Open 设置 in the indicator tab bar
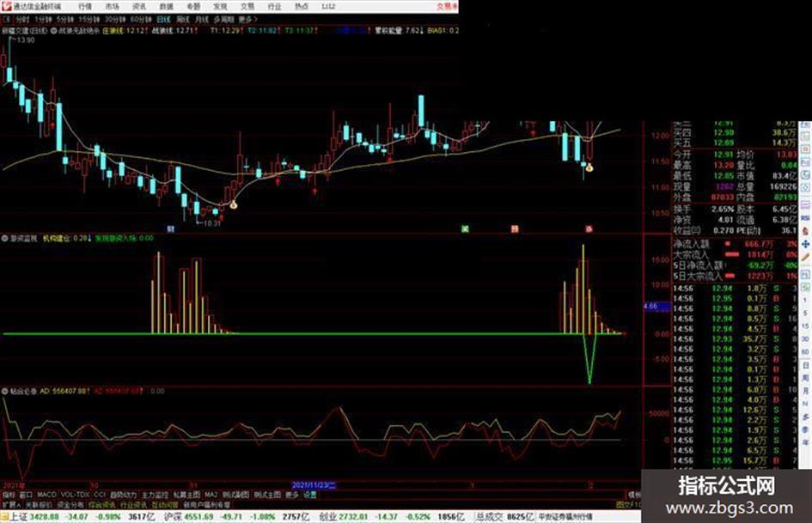The height and width of the screenshot is (523, 812). 309,495
